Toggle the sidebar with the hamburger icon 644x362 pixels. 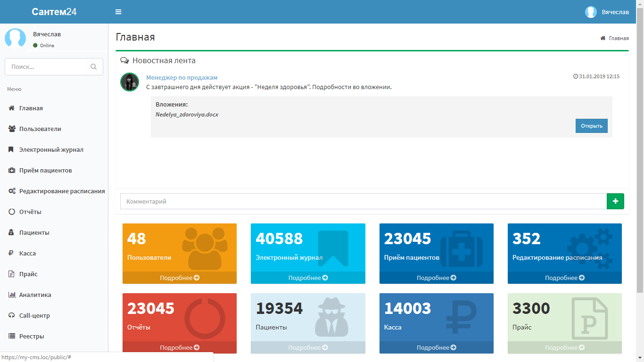pyautogui.click(x=118, y=12)
